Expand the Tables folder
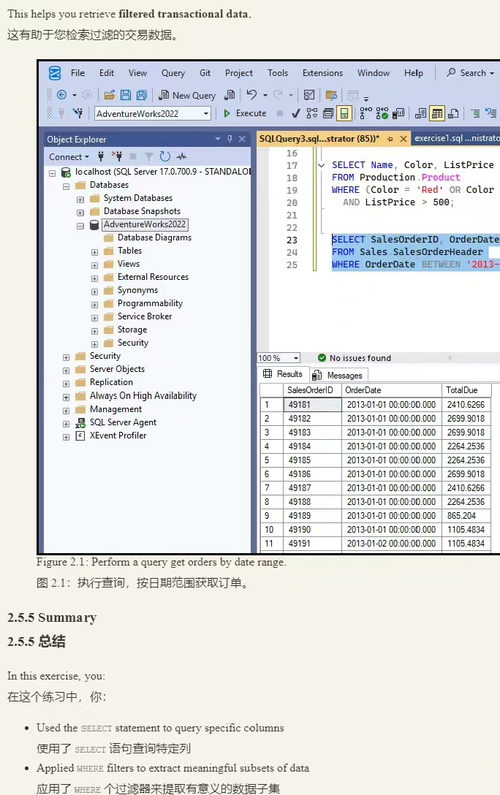 94,252
